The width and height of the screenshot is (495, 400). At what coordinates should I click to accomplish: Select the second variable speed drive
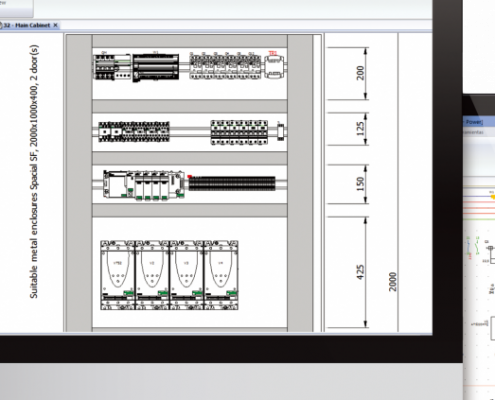(152, 275)
